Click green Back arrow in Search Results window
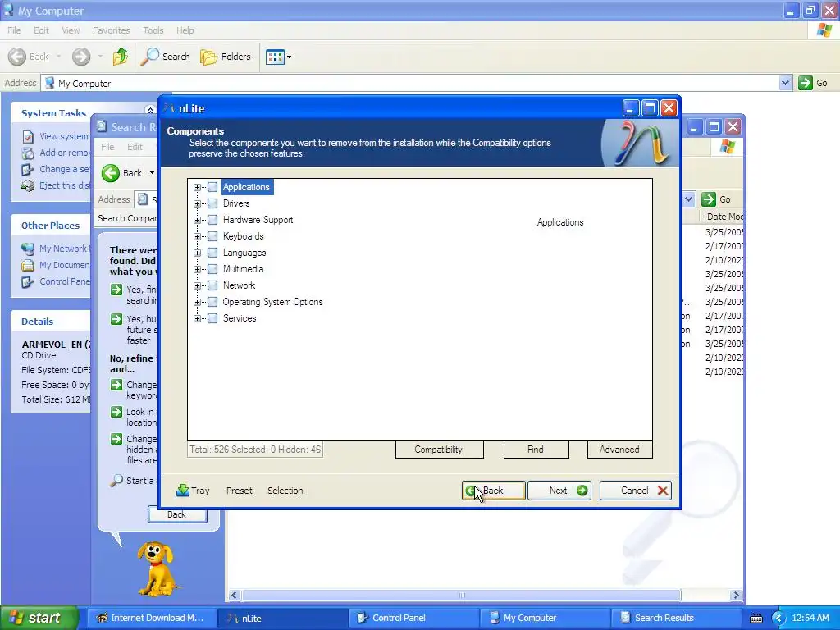The width and height of the screenshot is (840, 630). pos(111,173)
